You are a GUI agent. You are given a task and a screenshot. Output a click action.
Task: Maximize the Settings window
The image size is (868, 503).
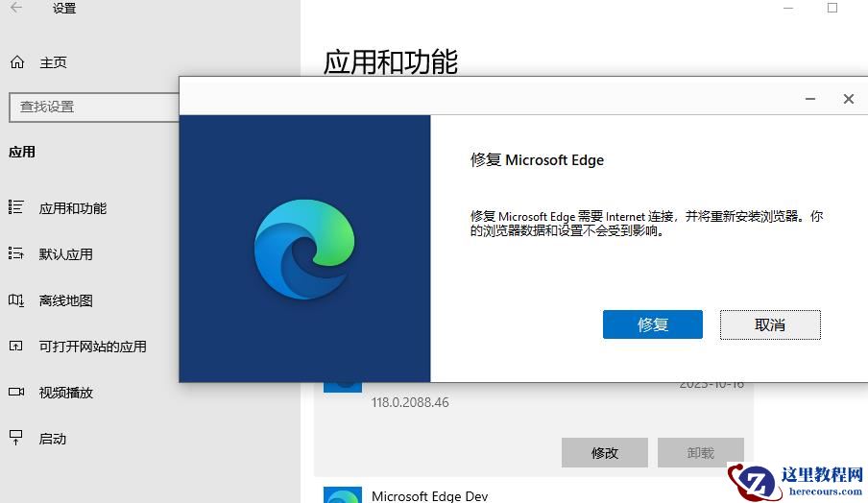(x=832, y=8)
